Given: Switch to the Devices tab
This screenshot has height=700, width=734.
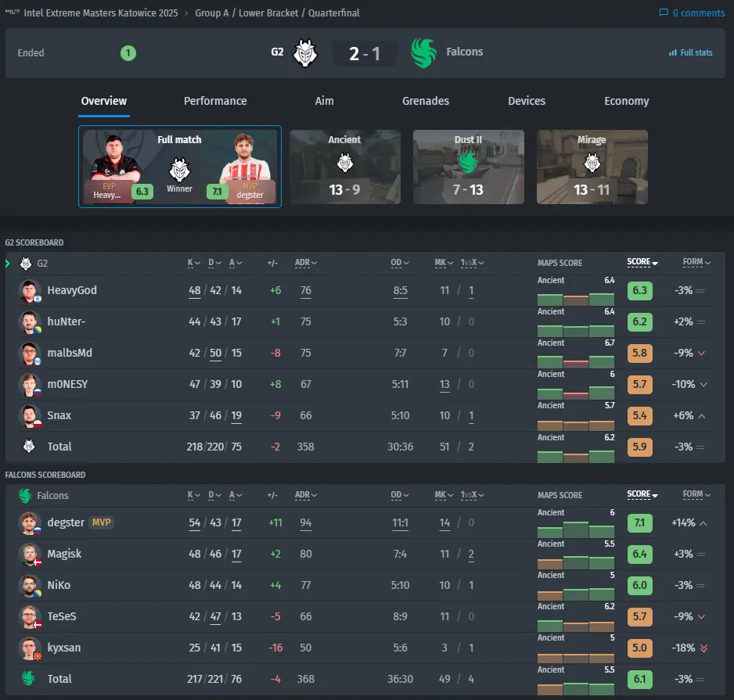Looking at the screenshot, I should click(527, 101).
